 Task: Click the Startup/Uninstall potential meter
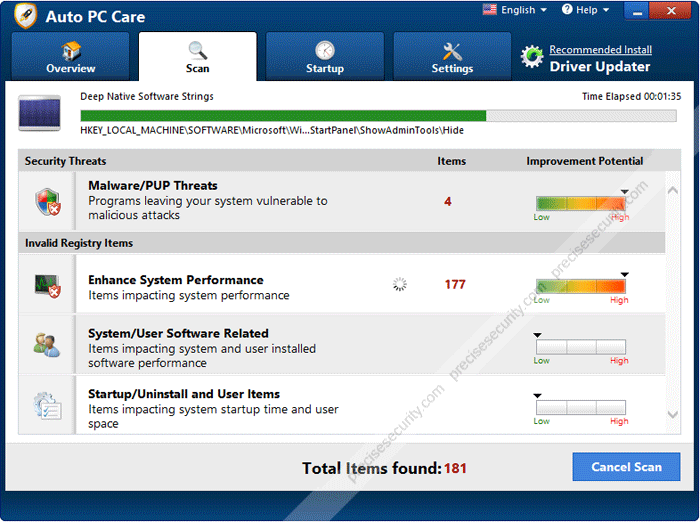[580, 407]
